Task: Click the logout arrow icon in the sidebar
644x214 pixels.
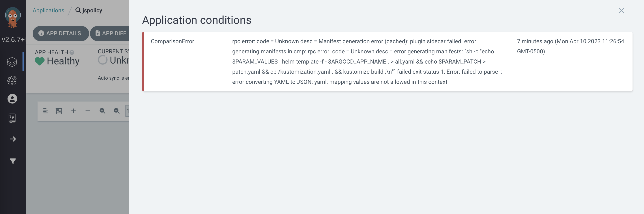Action: [x=12, y=139]
